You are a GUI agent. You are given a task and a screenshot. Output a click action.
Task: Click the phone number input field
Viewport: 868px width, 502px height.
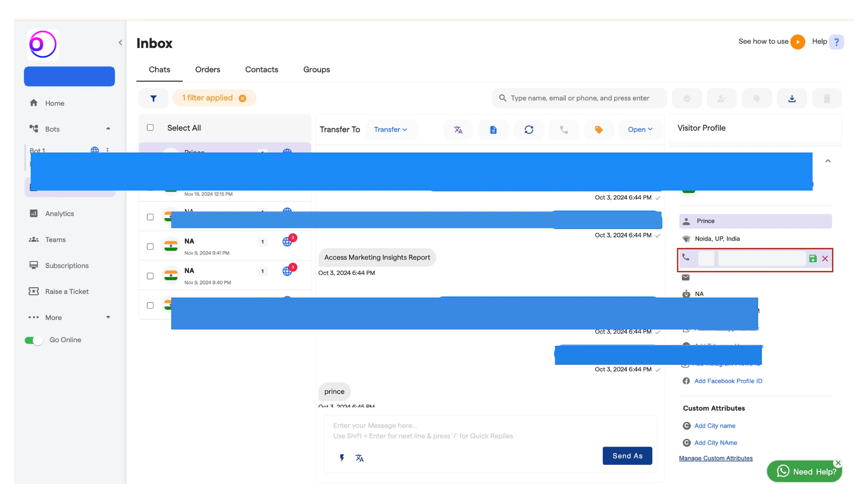pyautogui.click(x=762, y=258)
